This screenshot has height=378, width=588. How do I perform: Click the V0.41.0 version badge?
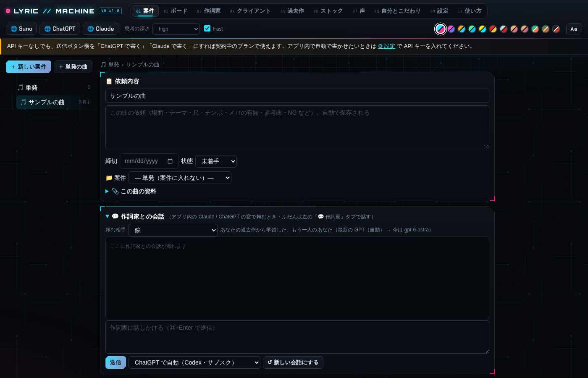[x=110, y=11]
